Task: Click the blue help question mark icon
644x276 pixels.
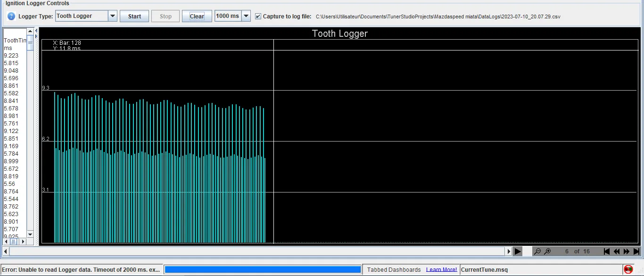Action: (x=11, y=17)
